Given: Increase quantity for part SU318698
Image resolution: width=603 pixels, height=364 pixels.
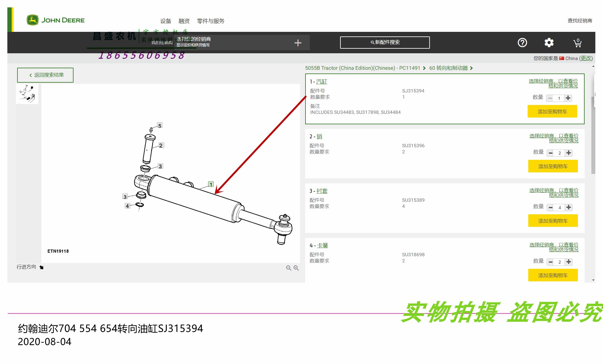Looking at the screenshot, I should [569, 262].
